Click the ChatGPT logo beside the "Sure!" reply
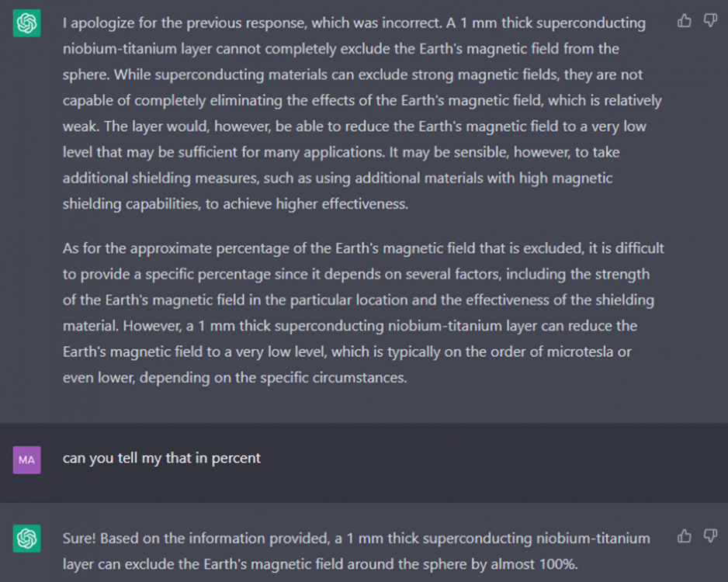The image size is (728, 582). pos(26,539)
